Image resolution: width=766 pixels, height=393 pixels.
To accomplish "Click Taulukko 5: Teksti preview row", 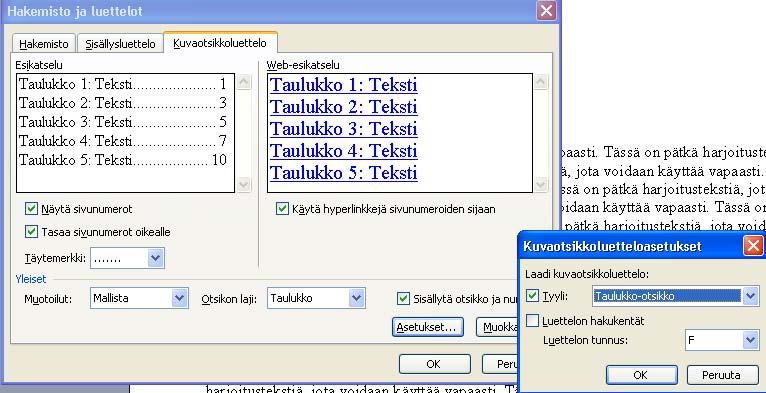I will pos(123,160).
